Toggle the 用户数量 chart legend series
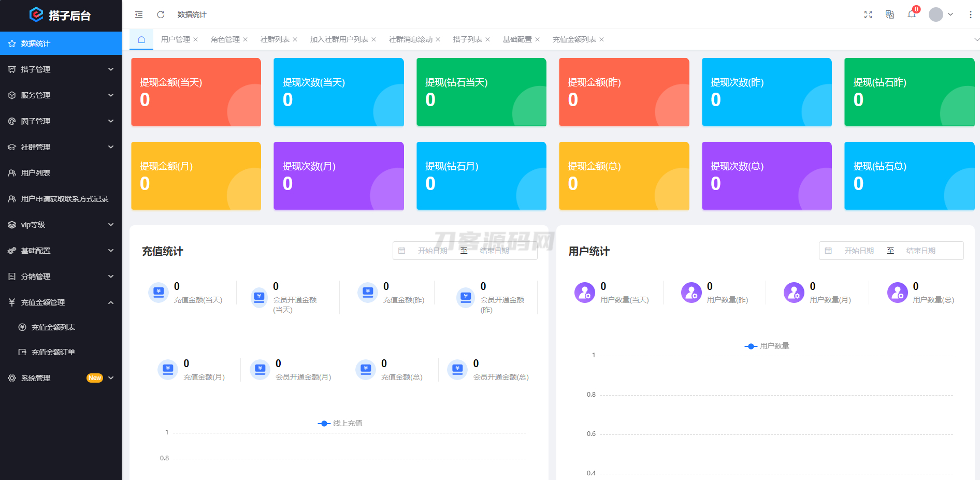 click(x=767, y=346)
